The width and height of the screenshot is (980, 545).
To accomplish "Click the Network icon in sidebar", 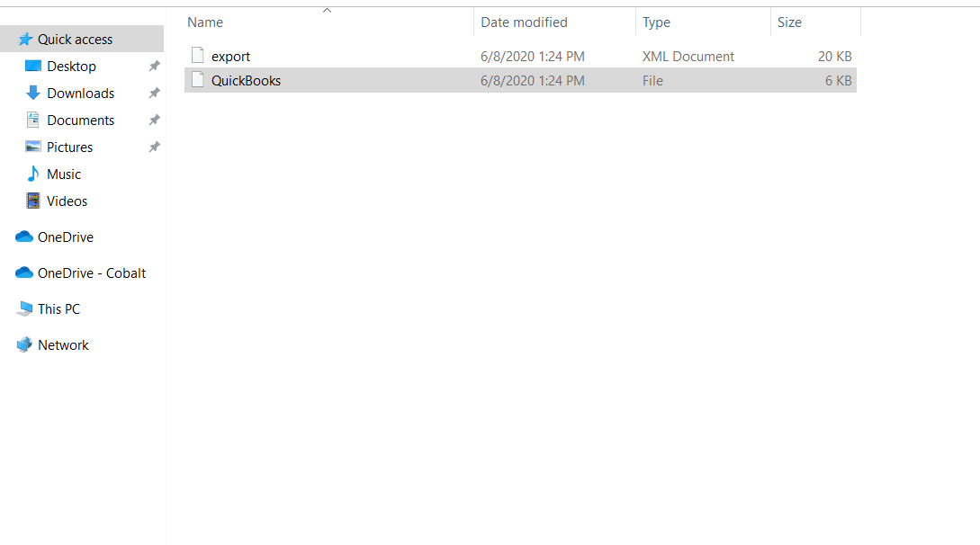I will click(24, 344).
